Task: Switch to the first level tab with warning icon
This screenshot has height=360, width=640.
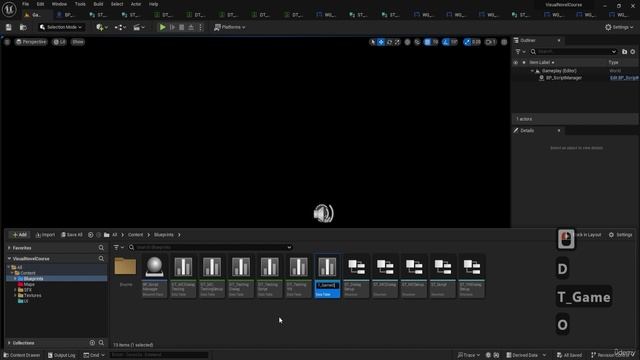Action: click(36, 15)
